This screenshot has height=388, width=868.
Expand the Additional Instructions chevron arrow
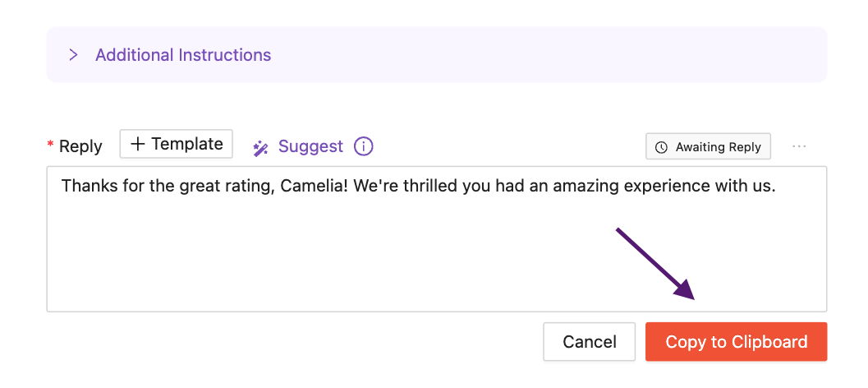(73, 55)
